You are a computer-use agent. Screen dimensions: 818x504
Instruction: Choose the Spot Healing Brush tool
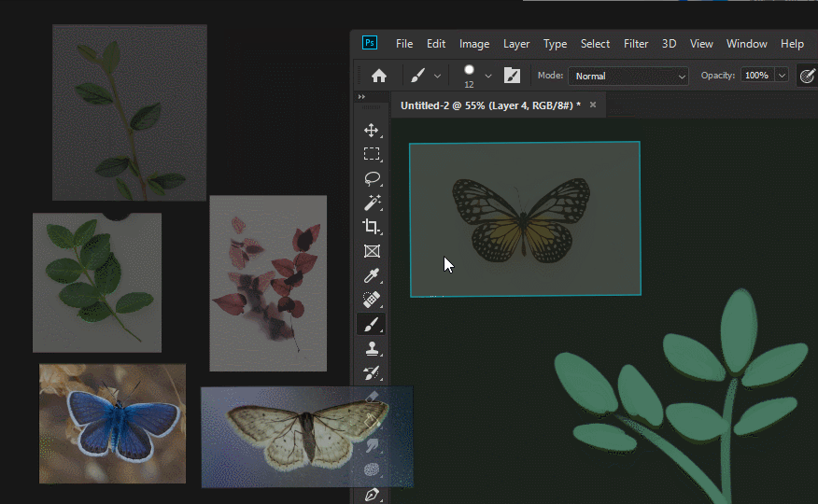click(x=372, y=300)
